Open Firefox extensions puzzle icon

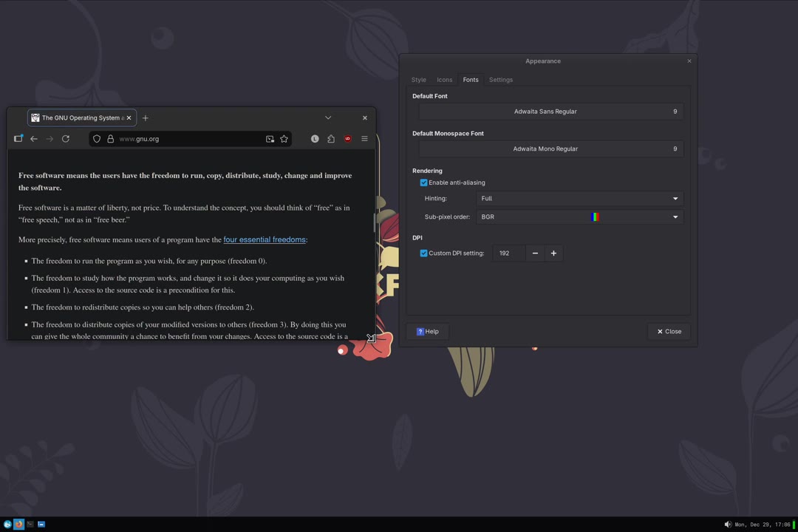pos(331,138)
